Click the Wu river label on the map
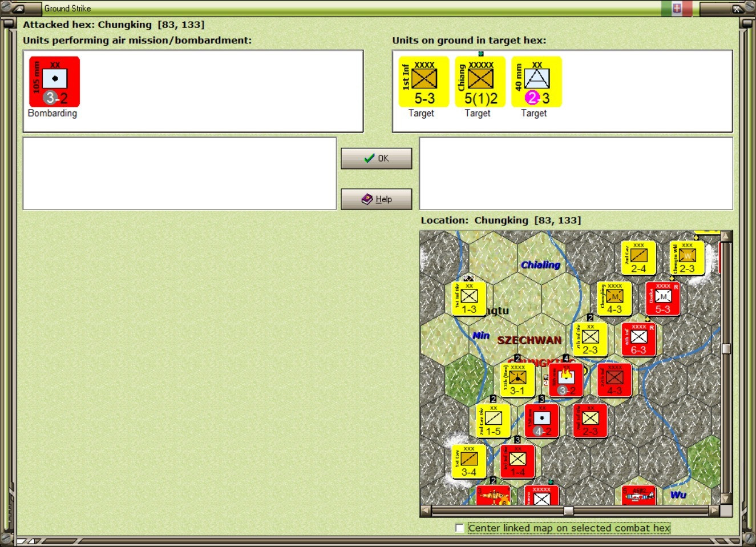Viewport: 756px width, 547px height. tap(678, 495)
